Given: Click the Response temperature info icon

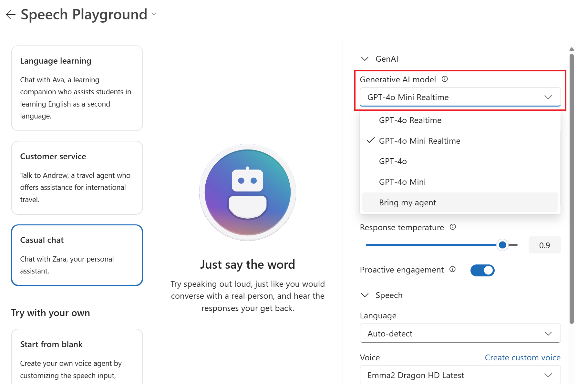Looking at the screenshot, I should click(453, 227).
